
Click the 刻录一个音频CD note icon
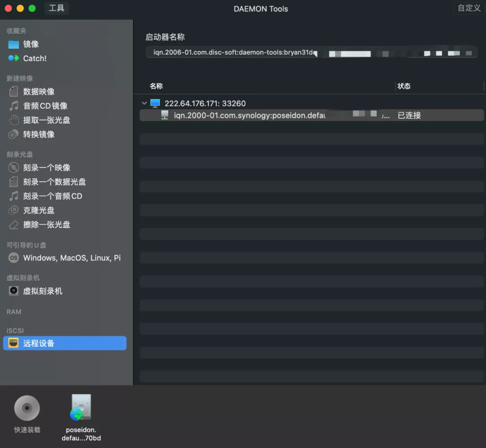click(13, 196)
